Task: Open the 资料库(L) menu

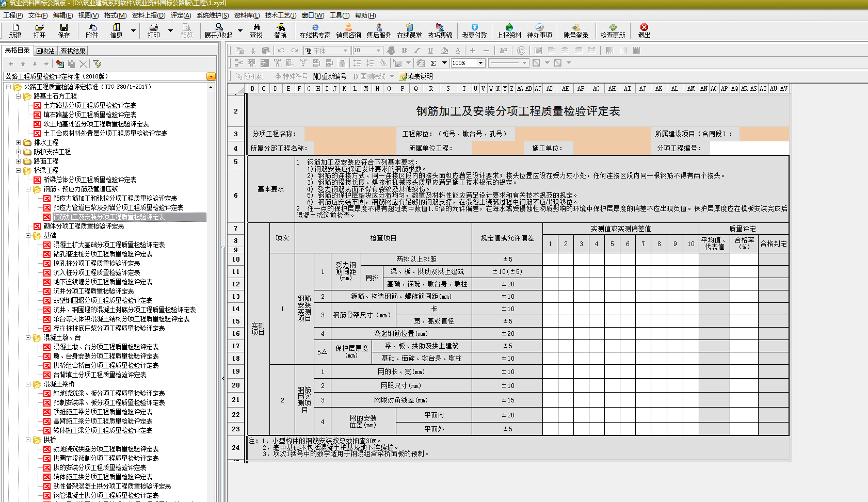Action: (247, 15)
